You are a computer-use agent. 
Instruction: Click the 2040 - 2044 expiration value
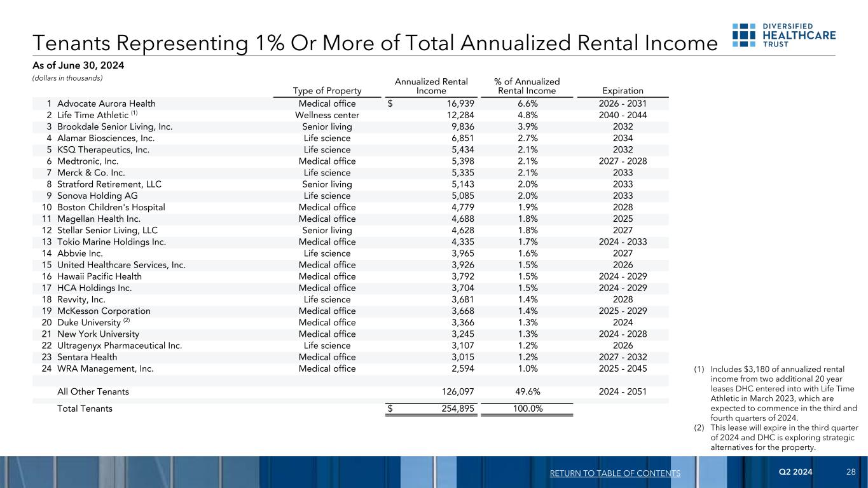[623, 115]
